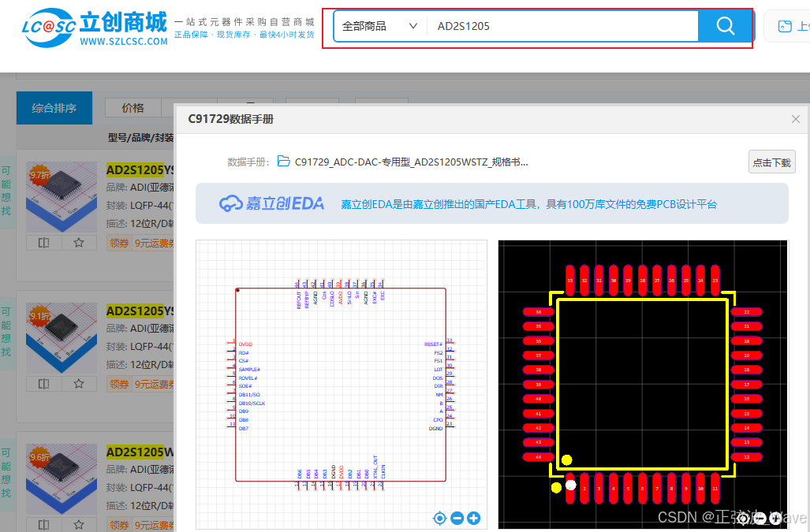Open the third AD2S1205W product title link

(140, 452)
